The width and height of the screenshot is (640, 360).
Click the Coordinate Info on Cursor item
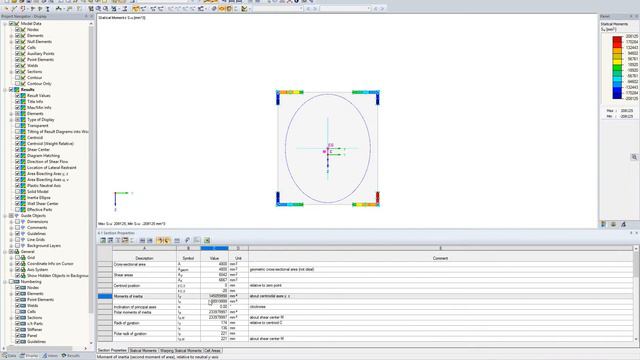(50, 264)
